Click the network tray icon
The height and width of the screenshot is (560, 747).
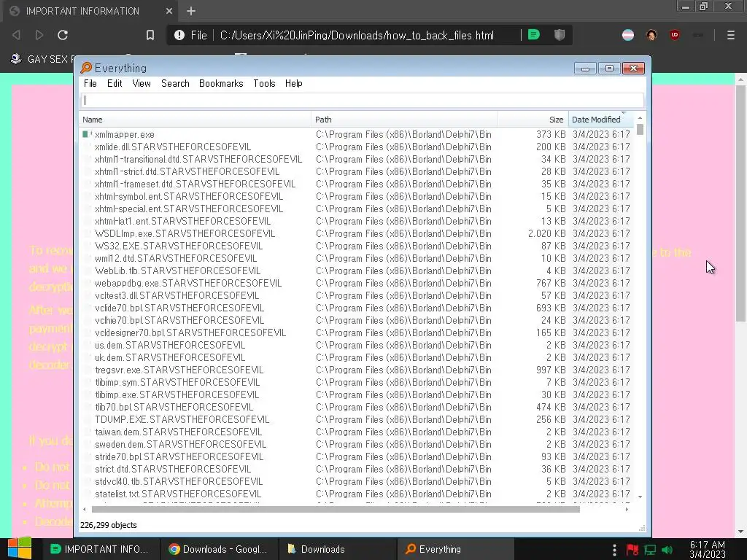pyautogui.click(x=650, y=550)
